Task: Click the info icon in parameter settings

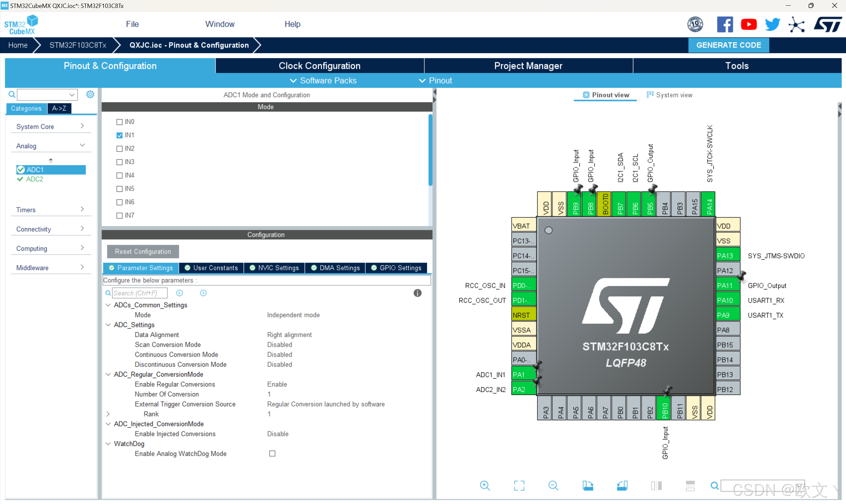Action: click(418, 293)
